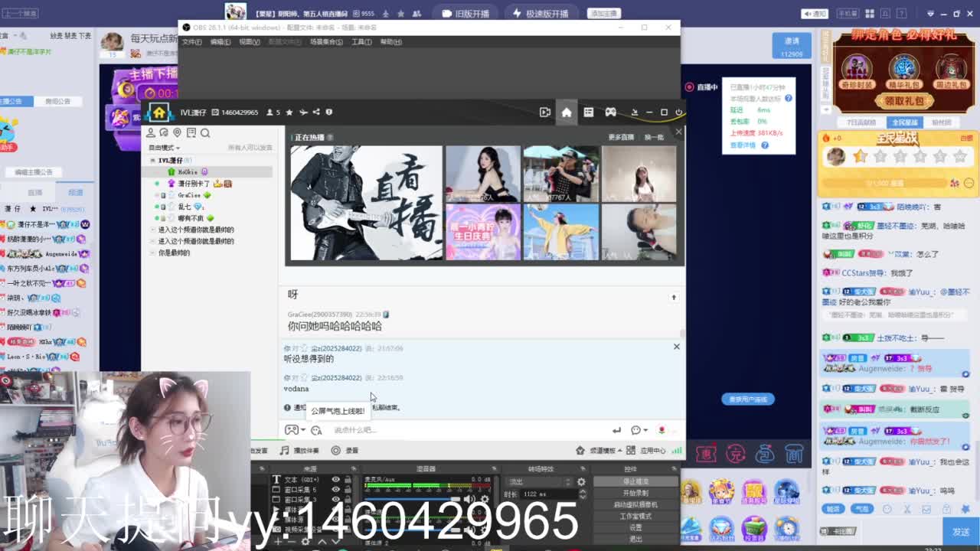Click the enter/send arrow icon in YY chat

(x=616, y=430)
